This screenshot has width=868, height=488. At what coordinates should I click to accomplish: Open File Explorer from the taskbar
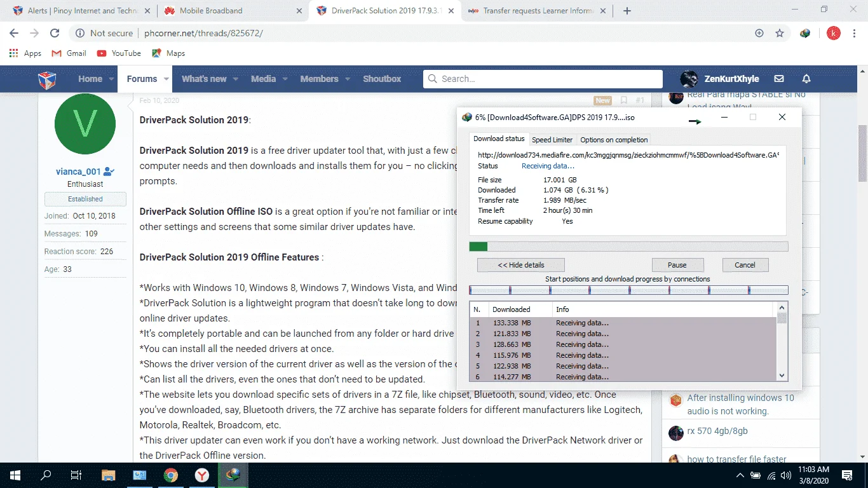coord(109,475)
